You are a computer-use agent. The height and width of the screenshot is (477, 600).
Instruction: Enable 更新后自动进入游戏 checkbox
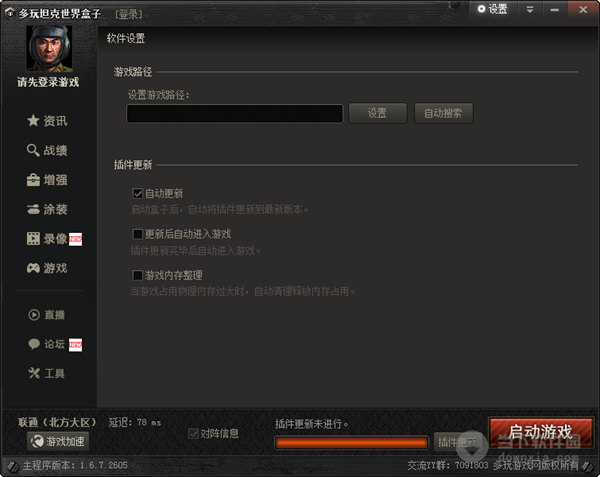pyautogui.click(x=137, y=234)
